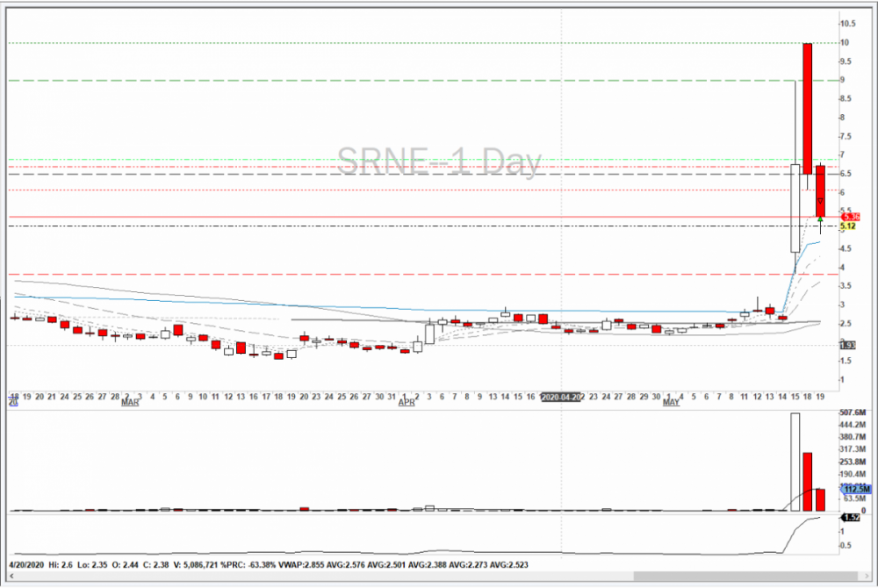Select the MAY month label on time axis
The image size is (878, 588).
(671, 403)
